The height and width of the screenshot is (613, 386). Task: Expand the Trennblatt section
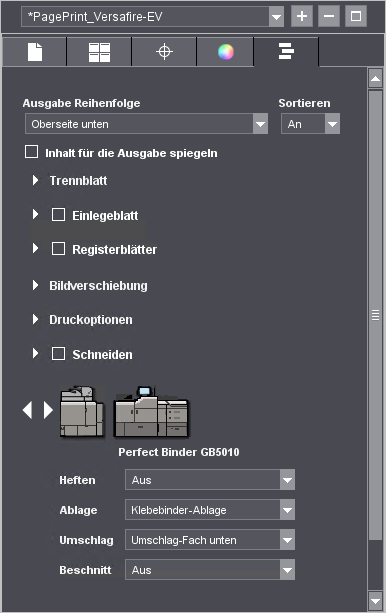pyautogui.click(x=36, y=180)
